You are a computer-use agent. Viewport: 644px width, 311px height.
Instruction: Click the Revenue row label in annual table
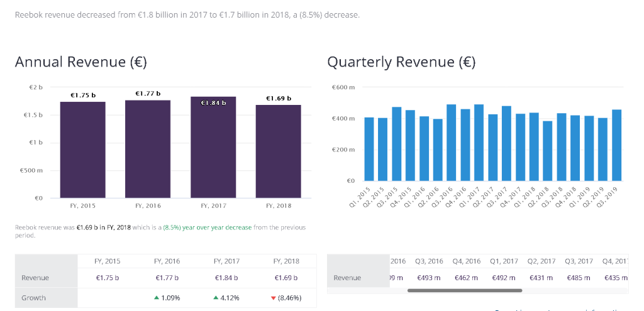(x=35, y=277)
